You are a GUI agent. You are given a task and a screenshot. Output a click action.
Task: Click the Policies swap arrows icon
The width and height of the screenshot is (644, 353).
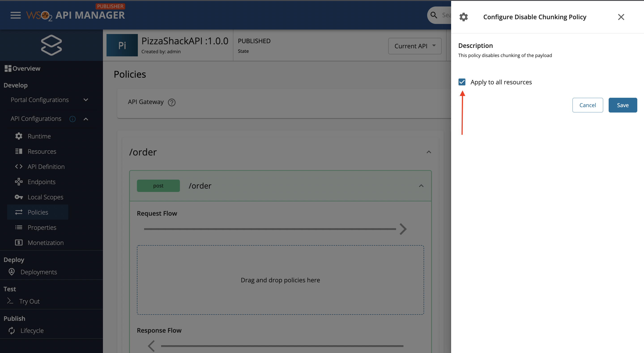[x=19, y=212]
